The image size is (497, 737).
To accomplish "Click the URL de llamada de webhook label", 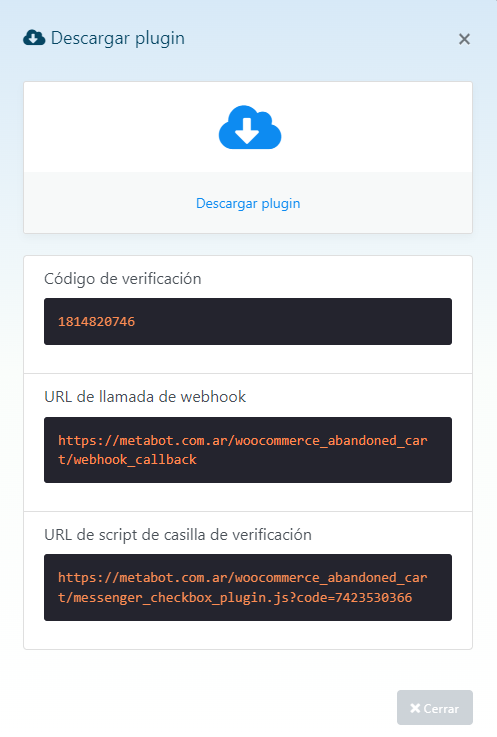I will [x=145, y=397].
